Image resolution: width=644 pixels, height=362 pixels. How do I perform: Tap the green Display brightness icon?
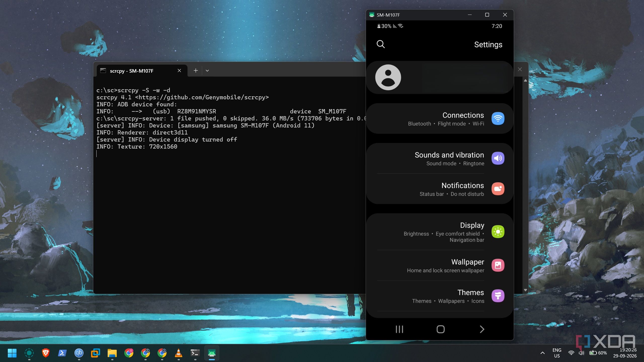(x=498, y=232)
